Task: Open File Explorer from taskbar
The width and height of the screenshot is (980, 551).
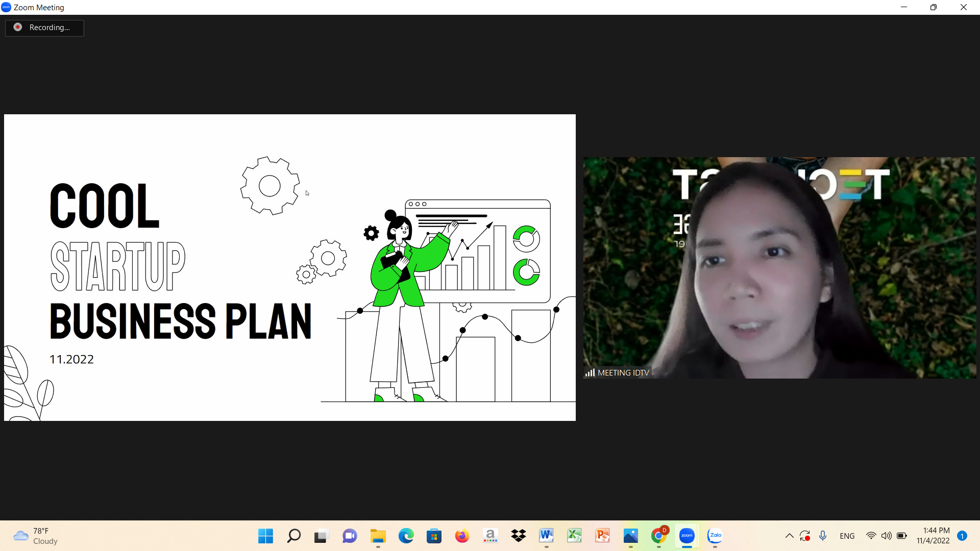Action: (x=378, y=536)
